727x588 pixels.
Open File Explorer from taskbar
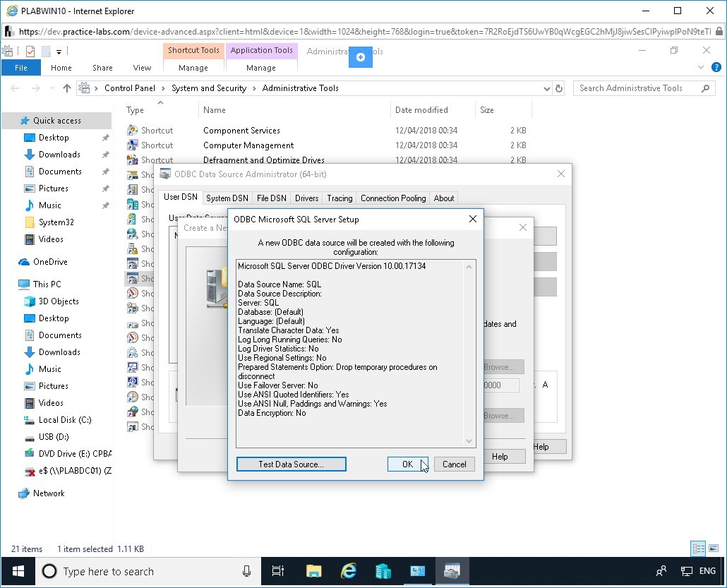pyautogui.click(x=314, y=571)
